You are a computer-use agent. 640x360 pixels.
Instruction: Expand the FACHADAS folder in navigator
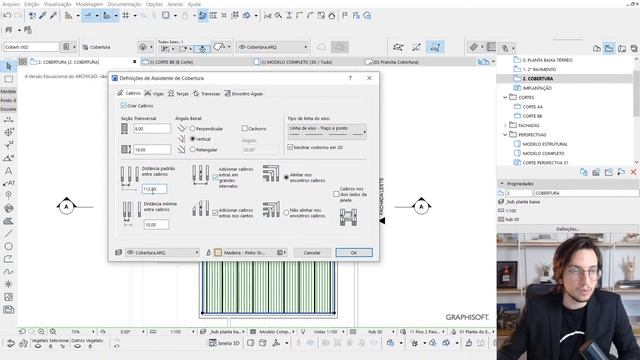[x=505, y=125]
